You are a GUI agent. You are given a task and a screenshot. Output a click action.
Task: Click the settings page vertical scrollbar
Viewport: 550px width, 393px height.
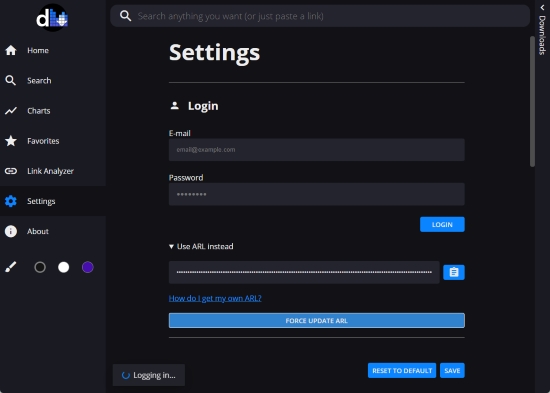click(532, 101)
